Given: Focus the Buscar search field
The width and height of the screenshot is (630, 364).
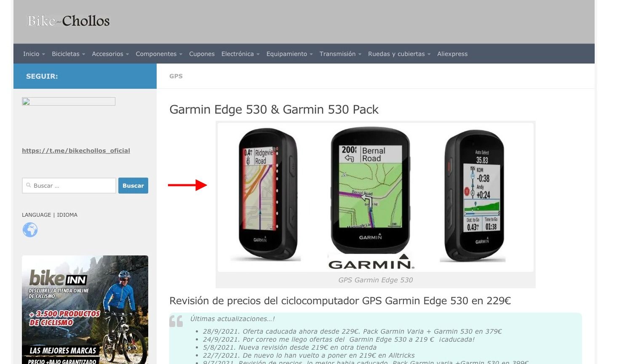Looking at the screenshot, I should pos(69,186).
